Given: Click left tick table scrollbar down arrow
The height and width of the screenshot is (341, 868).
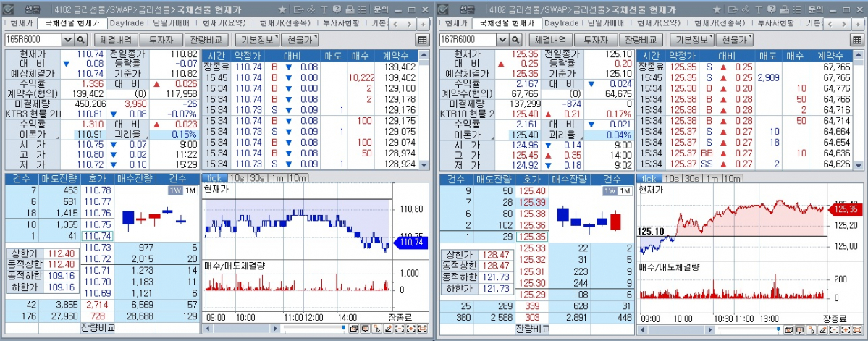Looking at the screenshot, I should coord(424,165).
